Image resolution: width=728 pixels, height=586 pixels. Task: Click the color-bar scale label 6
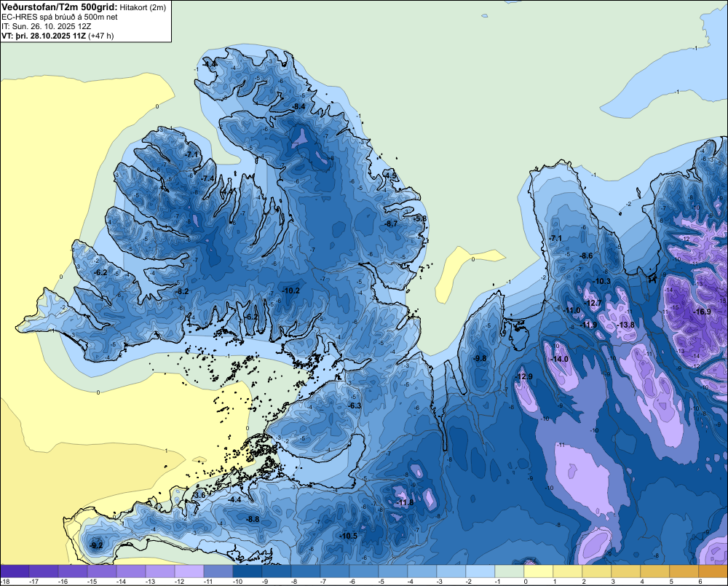pyautogui.click(x=700, y=582)
